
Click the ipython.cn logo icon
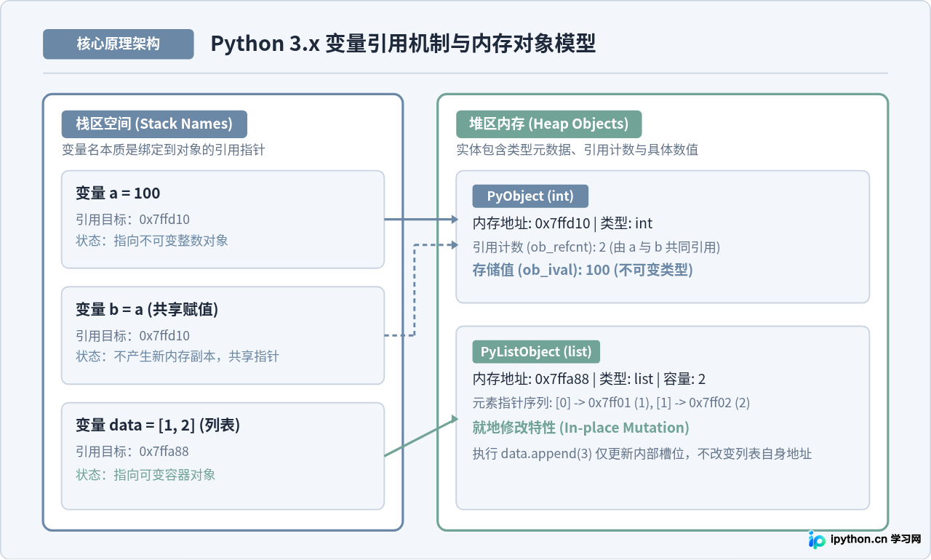tap(818, 540)
